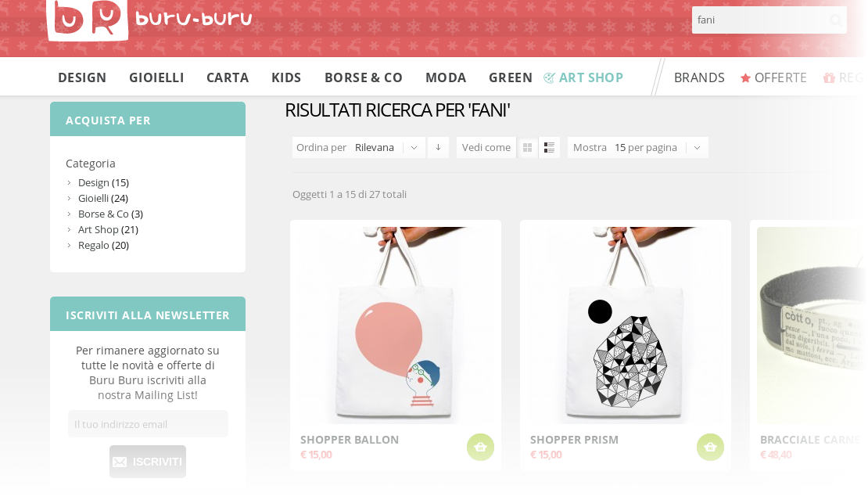Click the Iscriviti newsletter button
The height and width of the screenshot is (500, 868).
(148, 461)
